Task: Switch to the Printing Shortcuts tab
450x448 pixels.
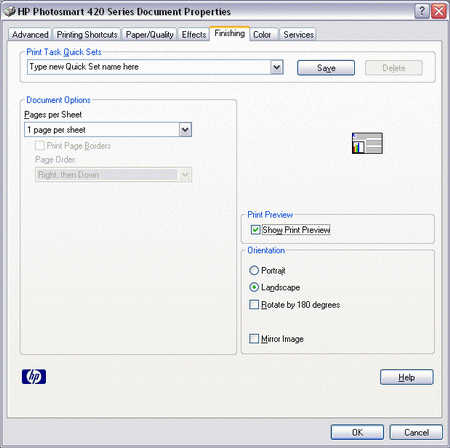Action: click(87, 35)
